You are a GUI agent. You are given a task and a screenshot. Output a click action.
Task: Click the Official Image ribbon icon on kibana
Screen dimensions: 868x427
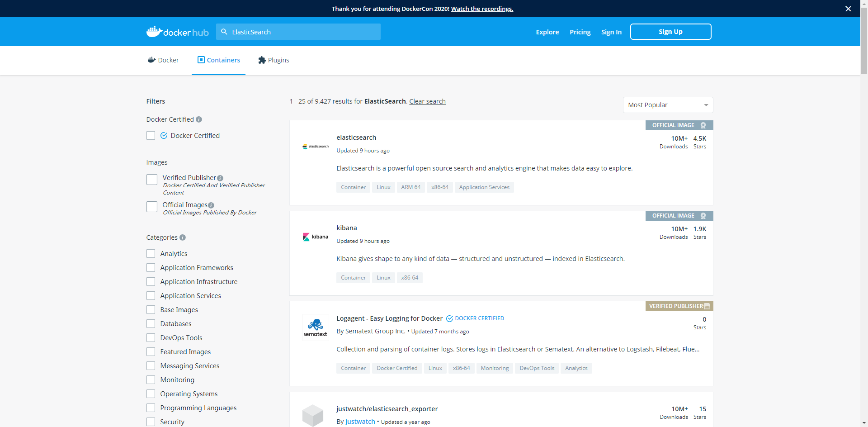tap(703, 216)
